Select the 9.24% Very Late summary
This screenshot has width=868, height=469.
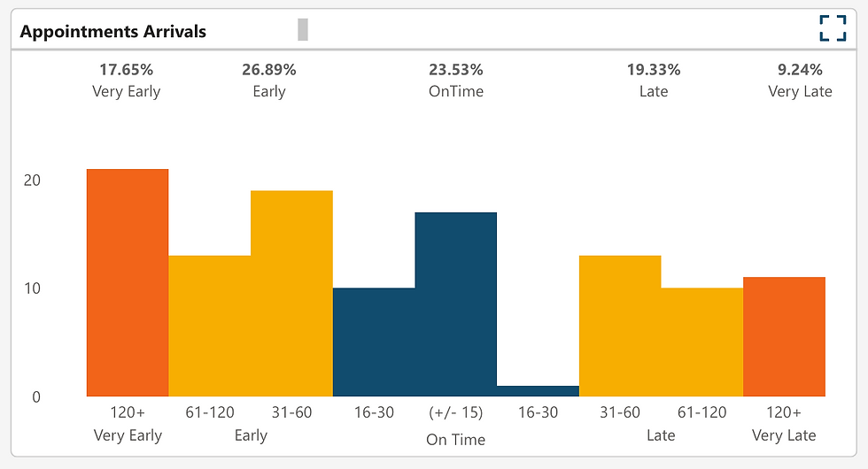click(x=800, y=80)
